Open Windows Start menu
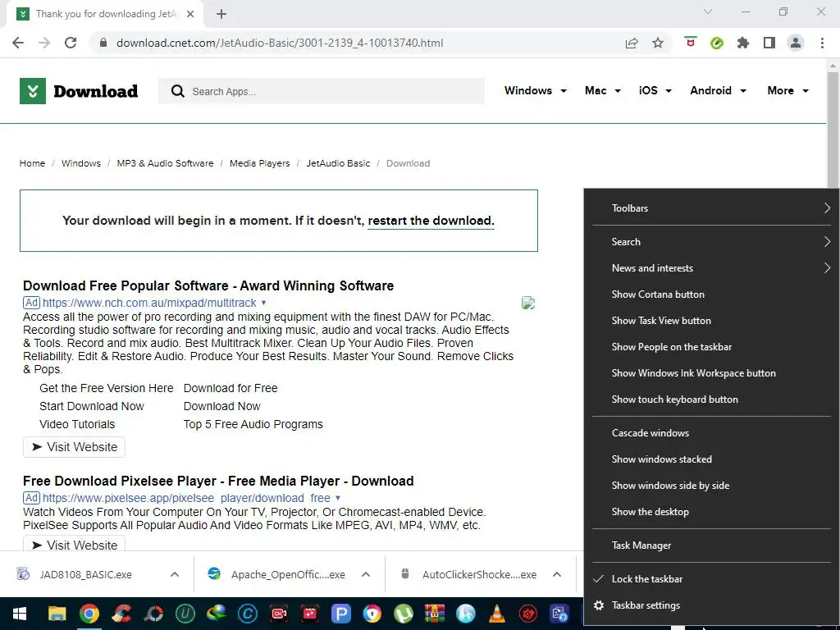Viewport: 840px width, 630px height. coord(20,614)
